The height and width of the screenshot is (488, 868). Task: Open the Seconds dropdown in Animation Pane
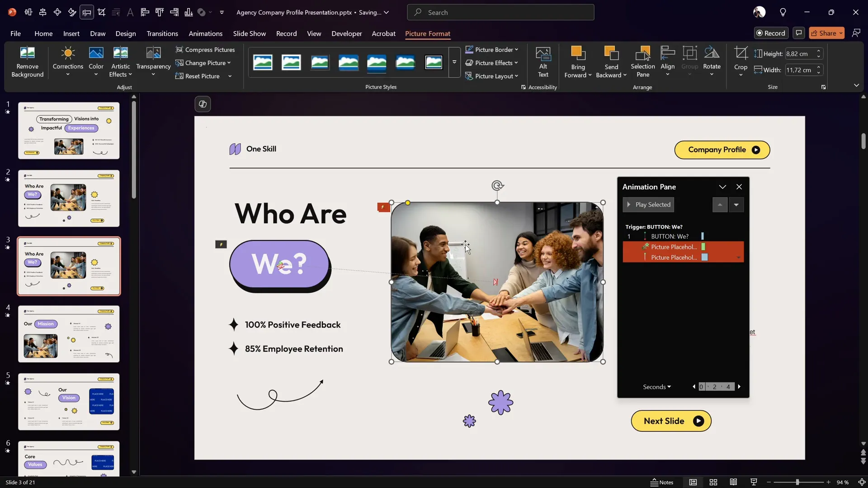656,387
